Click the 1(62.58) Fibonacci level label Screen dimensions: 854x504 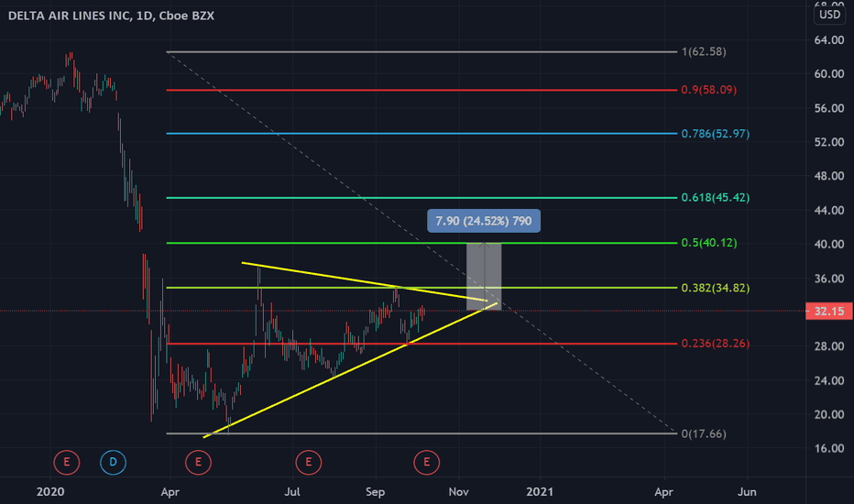click(x=704, y=51)
